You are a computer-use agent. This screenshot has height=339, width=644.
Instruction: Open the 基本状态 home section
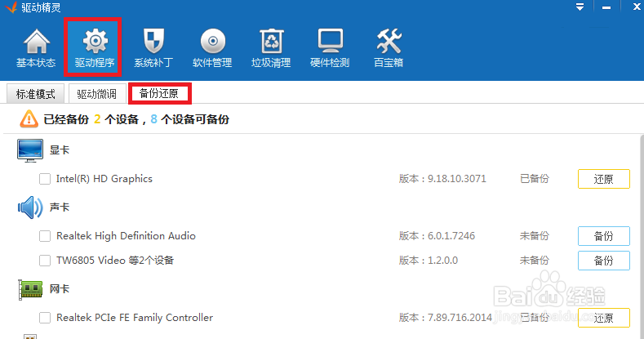[36, 47]
